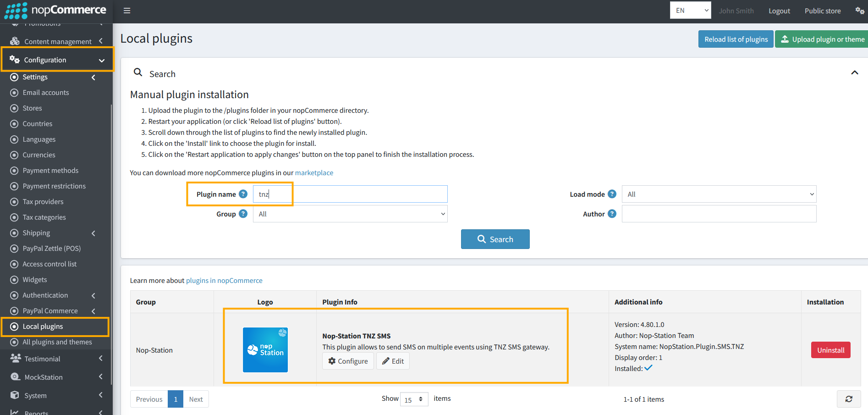This screenshot has height=415, width=868.
Task: Collapse the Search panel with the chevron
Action: (855, 72)
